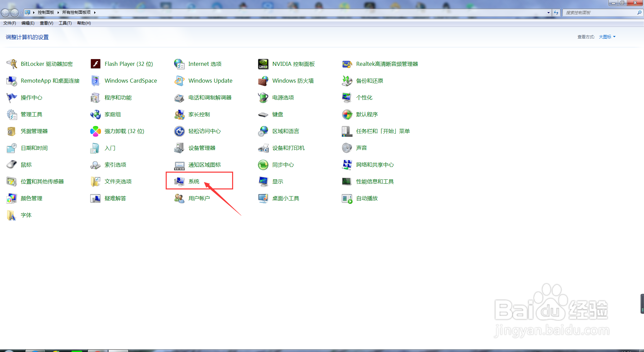The image size is (644, 352).
Task: Open the BitLocker drive encryption icon
Action: (12, 64)
